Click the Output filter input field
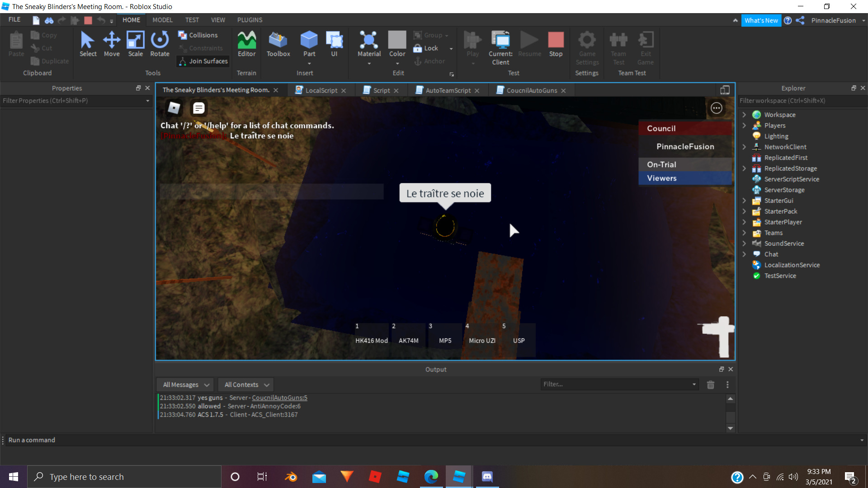Viewport: 868px width, 488px height. click(x=616, y=384)
